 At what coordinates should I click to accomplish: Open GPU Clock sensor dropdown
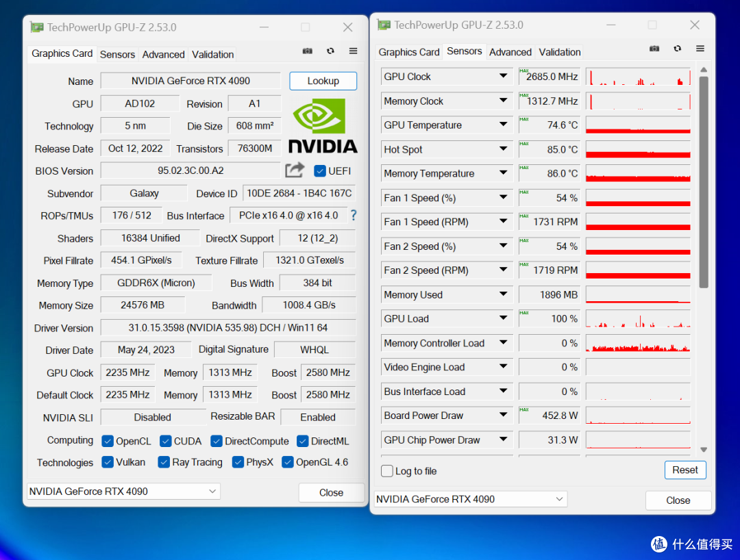(x=503, y=77)
